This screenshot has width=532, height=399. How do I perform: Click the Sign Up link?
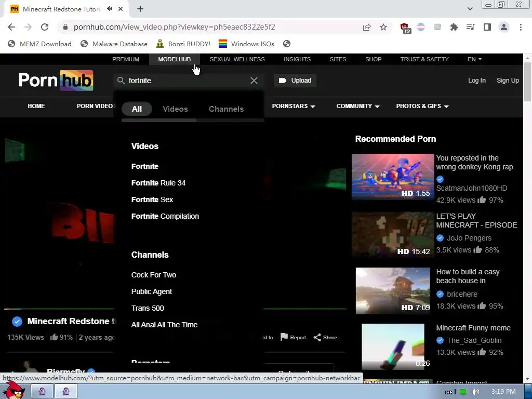click(x=508, y=81)
